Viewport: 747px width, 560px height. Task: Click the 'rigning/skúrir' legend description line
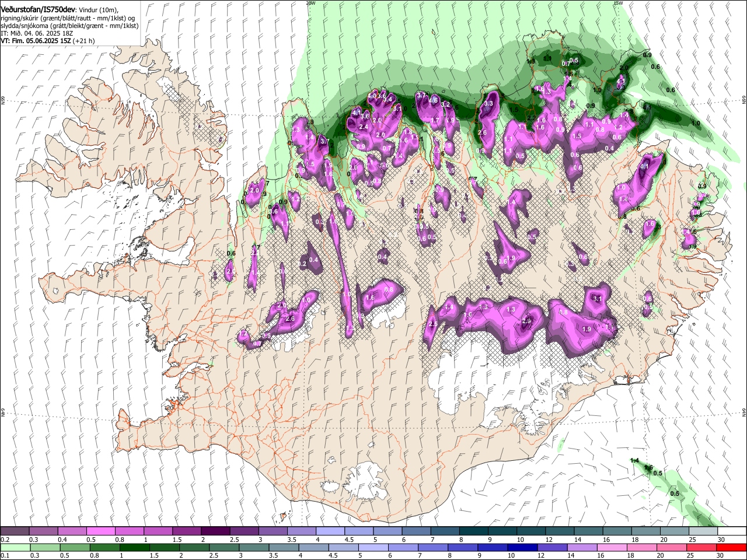tap(69, 17)
